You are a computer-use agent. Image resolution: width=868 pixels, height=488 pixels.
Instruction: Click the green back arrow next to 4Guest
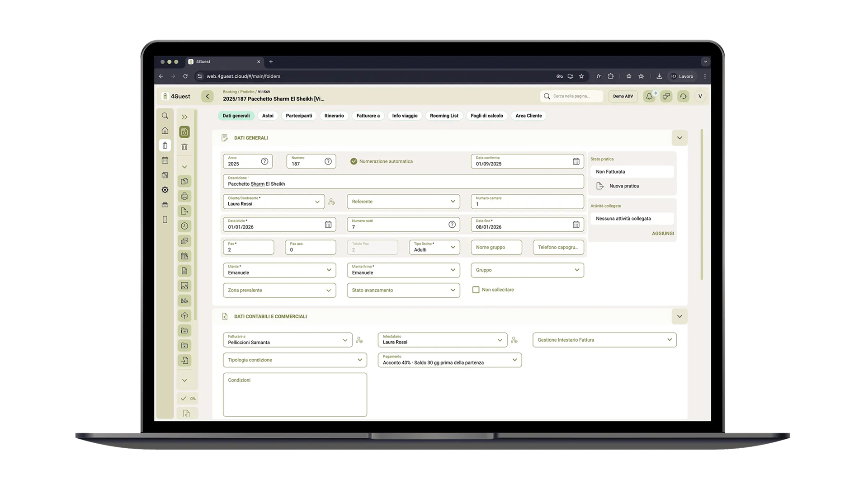208,96
